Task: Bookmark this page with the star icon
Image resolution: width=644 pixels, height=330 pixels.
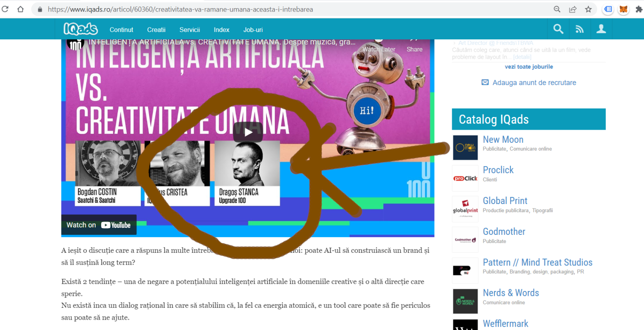Action: click(x=588, y=9)
